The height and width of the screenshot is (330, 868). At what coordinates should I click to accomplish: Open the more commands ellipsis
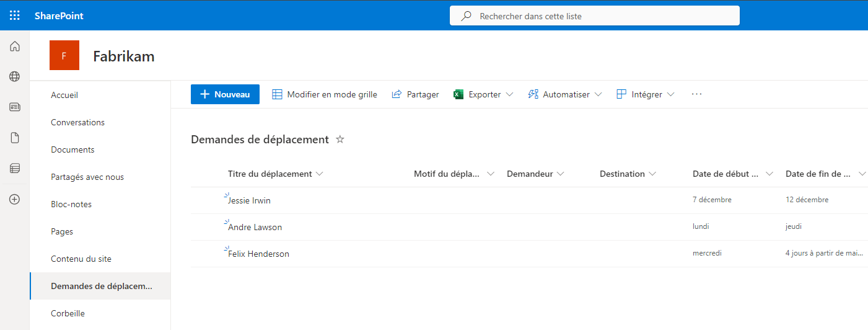[696, 94]
